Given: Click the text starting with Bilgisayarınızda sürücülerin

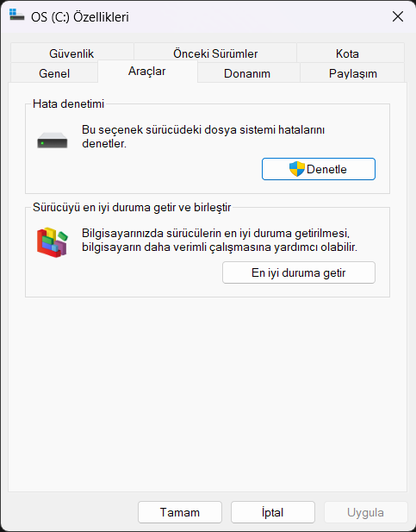Looking at the screenshot, I should (x=220, y=241).
